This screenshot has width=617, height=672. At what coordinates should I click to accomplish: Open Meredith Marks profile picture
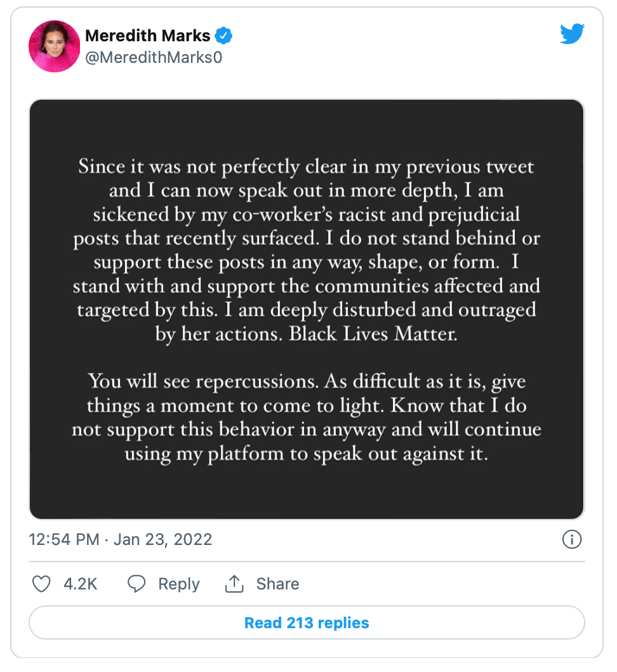pos(55,46)
